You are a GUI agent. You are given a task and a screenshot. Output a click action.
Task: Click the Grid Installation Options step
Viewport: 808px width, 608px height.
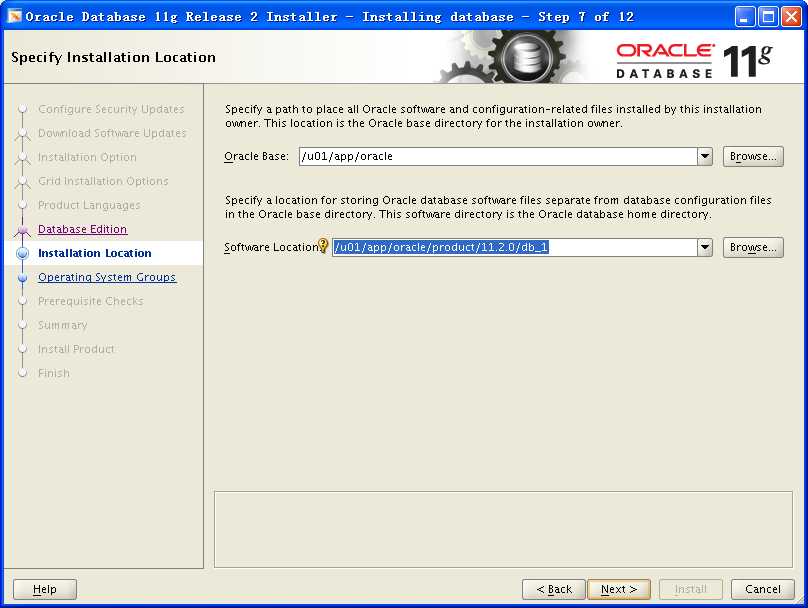[x=103, y=181]
